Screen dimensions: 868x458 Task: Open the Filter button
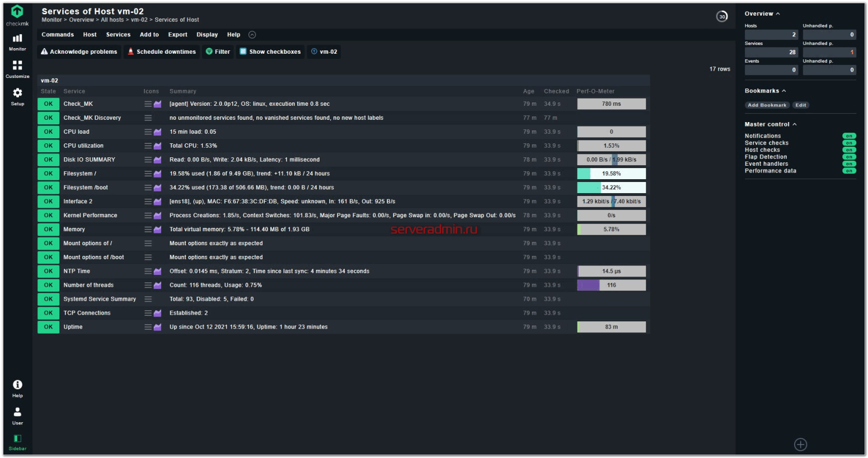tap(218, 52)
